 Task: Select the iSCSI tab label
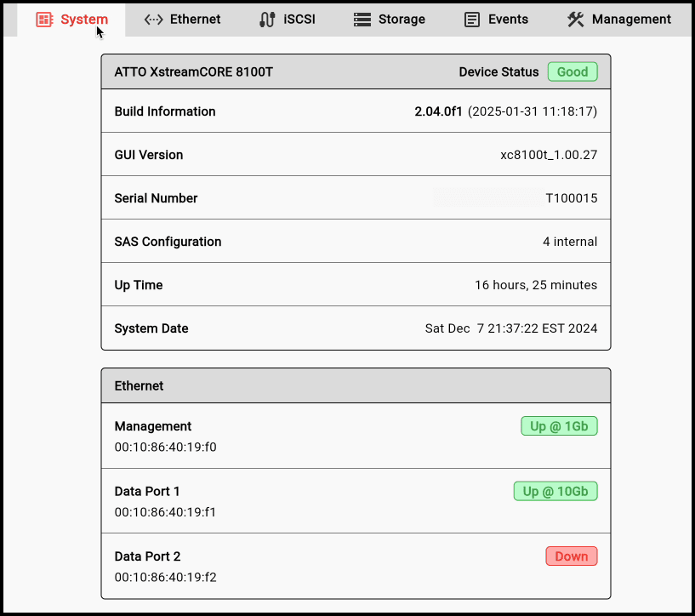(x=299, y=20)
